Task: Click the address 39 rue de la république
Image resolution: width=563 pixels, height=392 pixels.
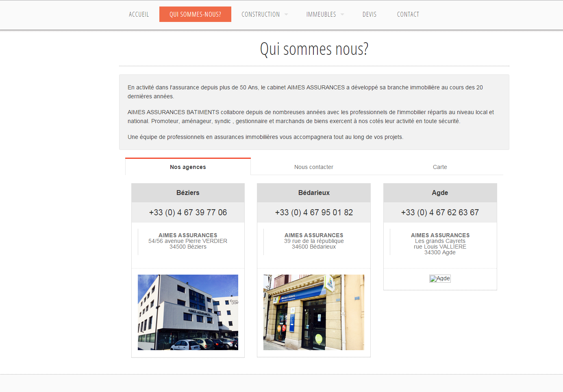Action: point(314,241)
